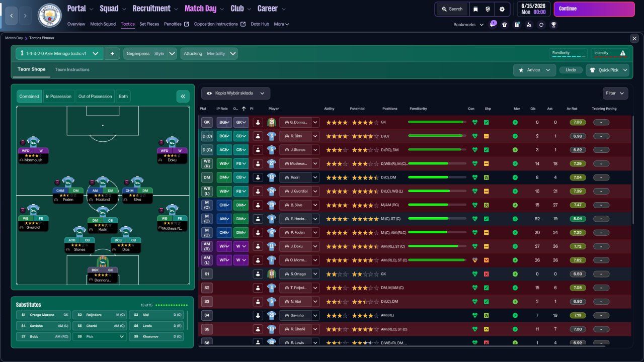Click G. Donnarumma's familiarity bar
Viewport: 644px width, 362px height.
click(x=437, y=122)
